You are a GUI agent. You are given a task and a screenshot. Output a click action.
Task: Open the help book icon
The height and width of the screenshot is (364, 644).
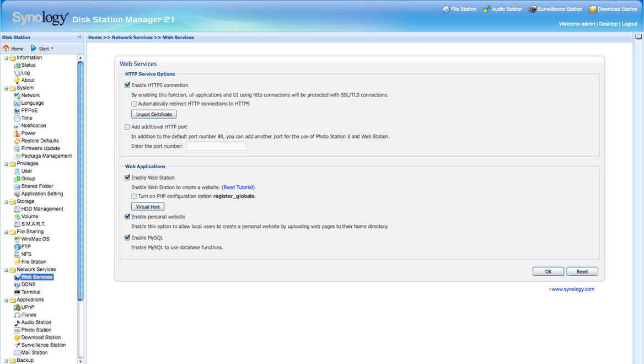(638, 36)
